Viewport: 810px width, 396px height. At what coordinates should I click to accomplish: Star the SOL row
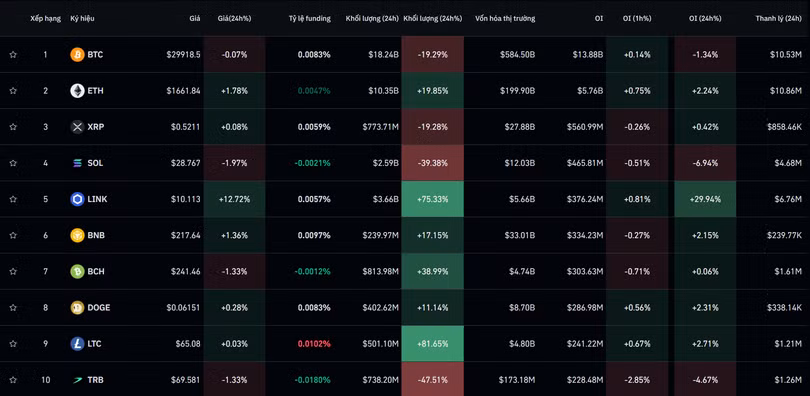pos(13,163)
